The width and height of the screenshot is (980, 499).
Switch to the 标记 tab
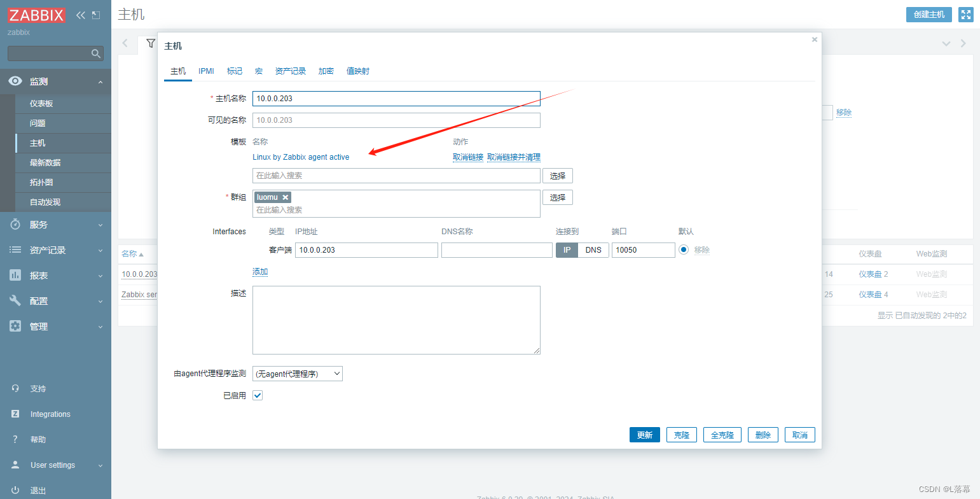235,71
